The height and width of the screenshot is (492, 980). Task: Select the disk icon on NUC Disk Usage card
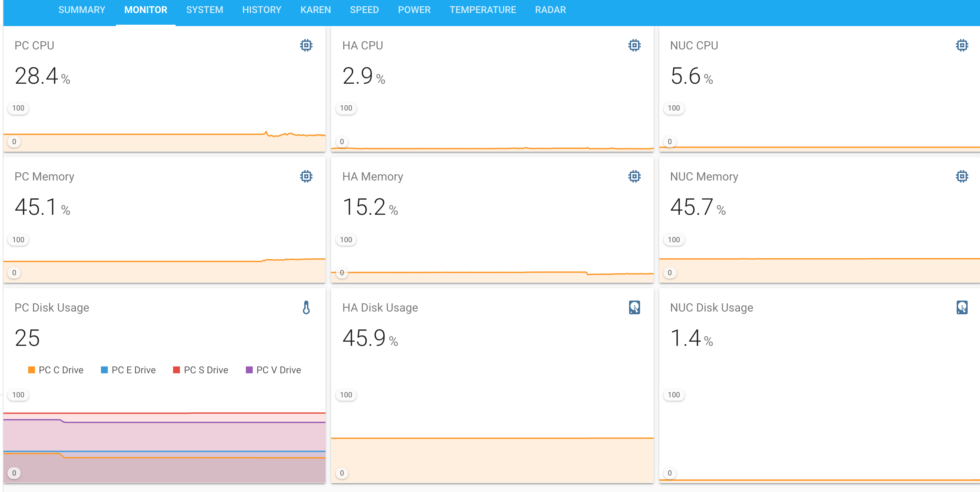point(962,308)
